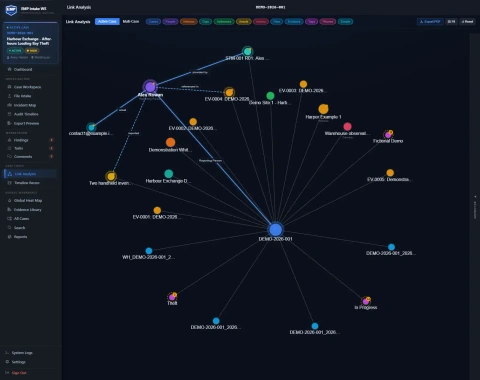The image size is (480, 380).
Task: Select the Harper Example 1 node
Action: tap(323, 109)
